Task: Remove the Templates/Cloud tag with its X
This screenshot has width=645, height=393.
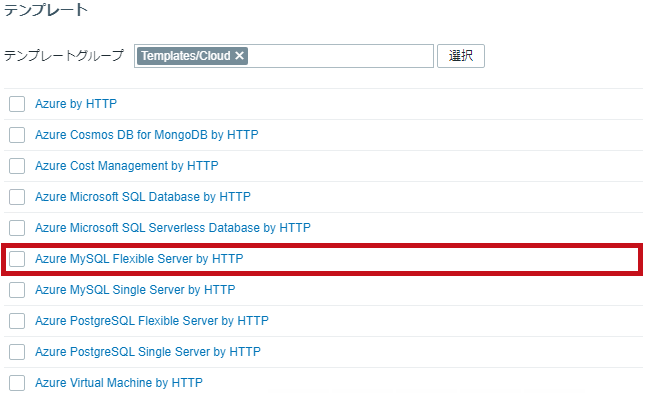Action: [x=239, y=56]
